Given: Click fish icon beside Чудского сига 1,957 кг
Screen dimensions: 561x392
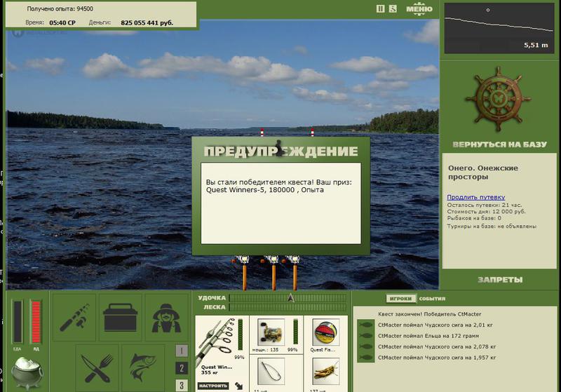Looking at the screenshot, I should pos(365,358).
